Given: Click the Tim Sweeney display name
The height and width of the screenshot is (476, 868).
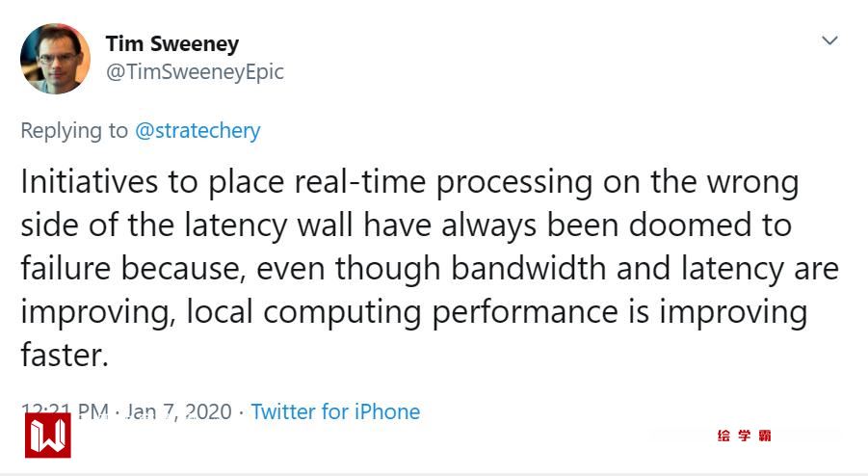Looking at the screenshot, I should point(171,43).
